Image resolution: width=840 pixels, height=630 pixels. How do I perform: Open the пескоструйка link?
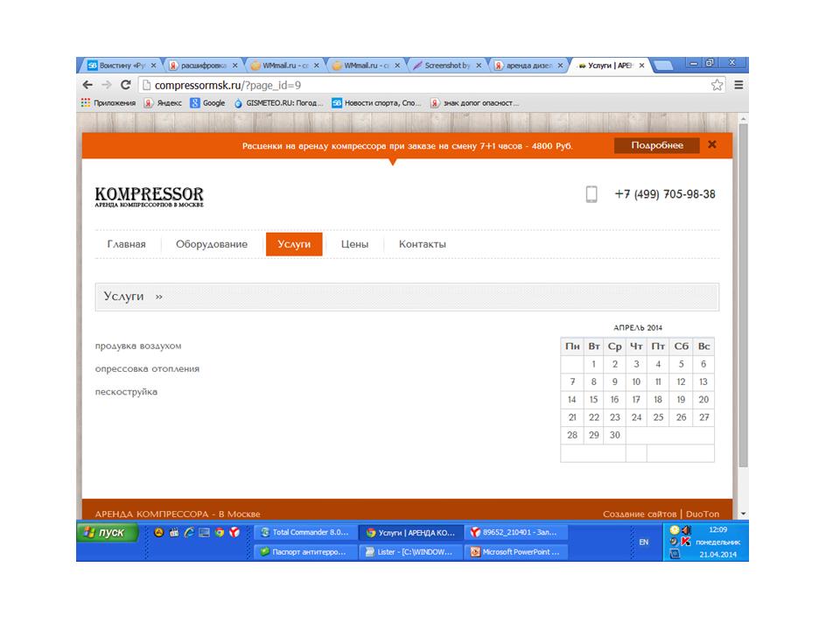point(126,392)
